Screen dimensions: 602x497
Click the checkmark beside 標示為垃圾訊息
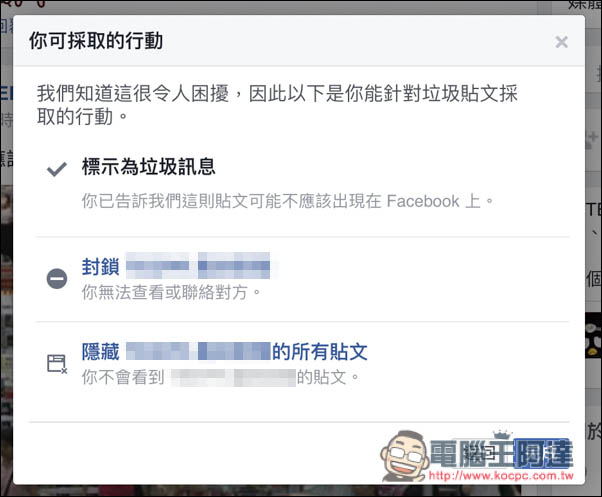coord(57,169)
